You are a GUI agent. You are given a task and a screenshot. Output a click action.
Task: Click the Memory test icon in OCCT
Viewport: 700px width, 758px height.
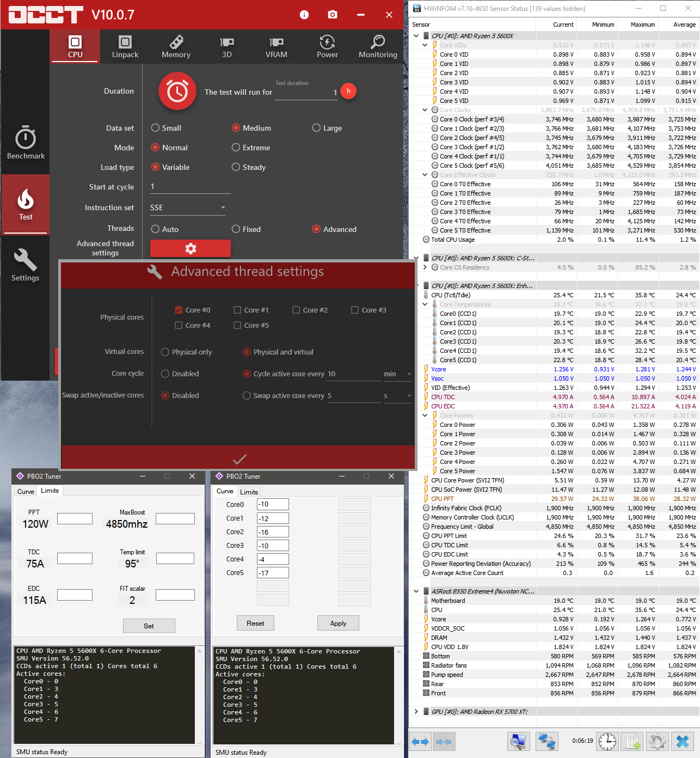[x=176, y=46]
